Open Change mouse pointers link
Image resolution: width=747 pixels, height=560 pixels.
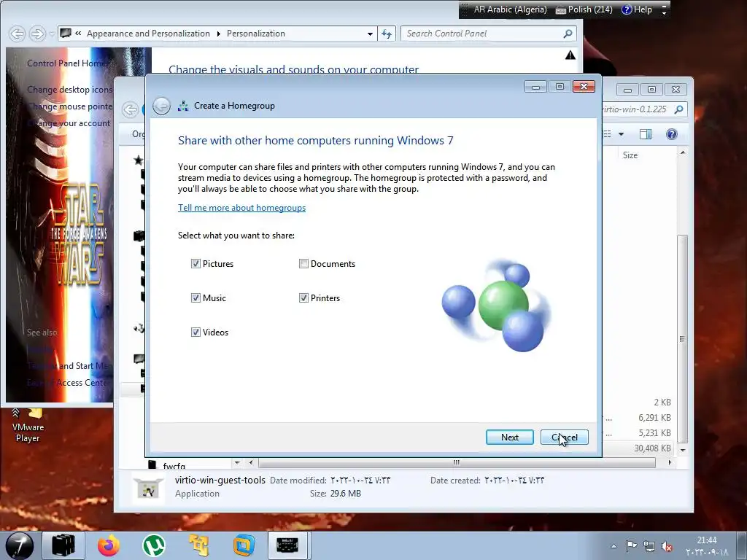click(x=69, y=106)
